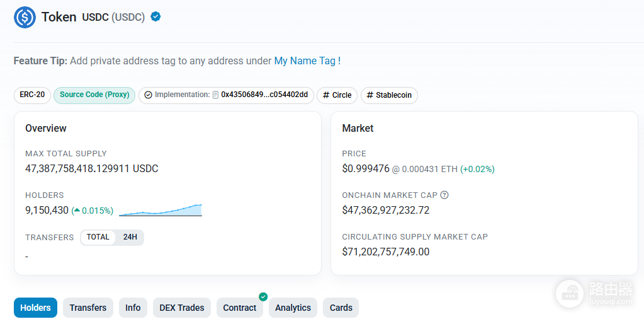
Task: Click the circulating market cap $71,202,757,749.00
Action: click(386, 252)
